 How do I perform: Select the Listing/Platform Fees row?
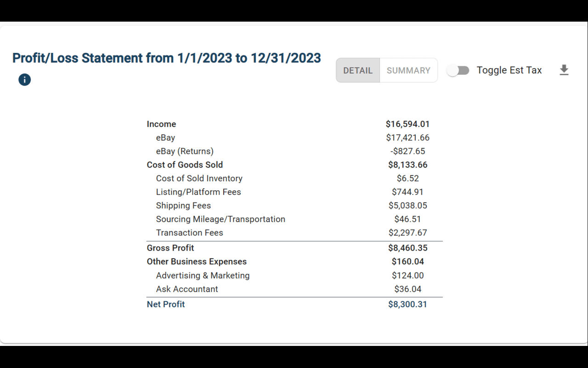coord(294,192)
